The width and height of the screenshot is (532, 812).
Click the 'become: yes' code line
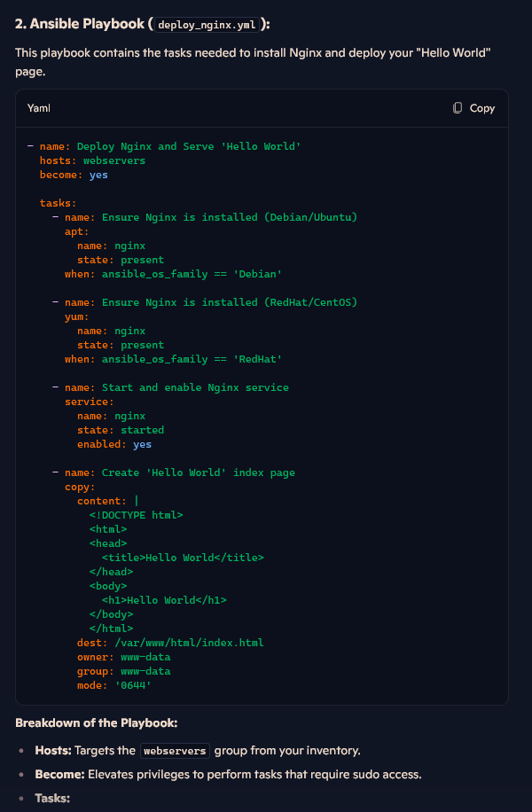point(74,175)
